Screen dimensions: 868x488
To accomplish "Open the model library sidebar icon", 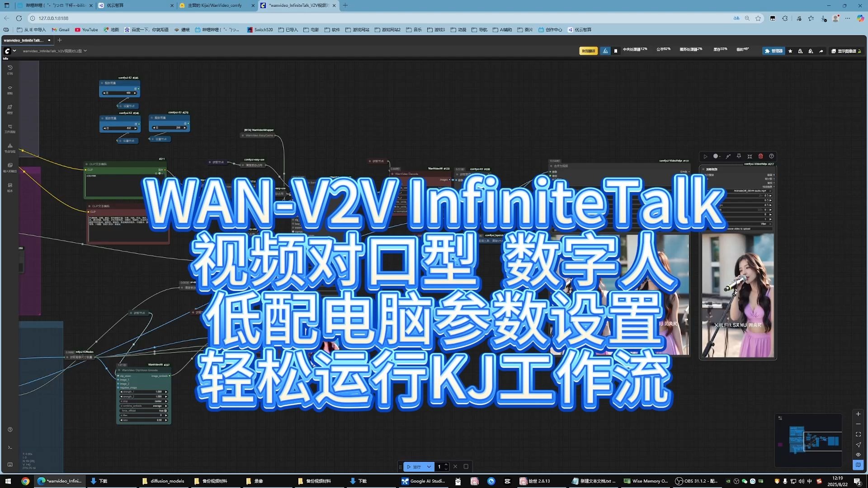I will (x=10, y=109).
